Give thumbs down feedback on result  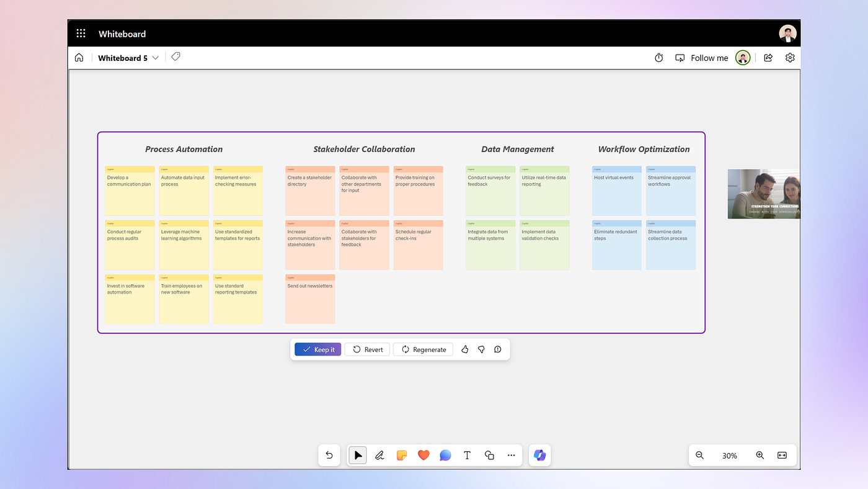tap(481, 349)
